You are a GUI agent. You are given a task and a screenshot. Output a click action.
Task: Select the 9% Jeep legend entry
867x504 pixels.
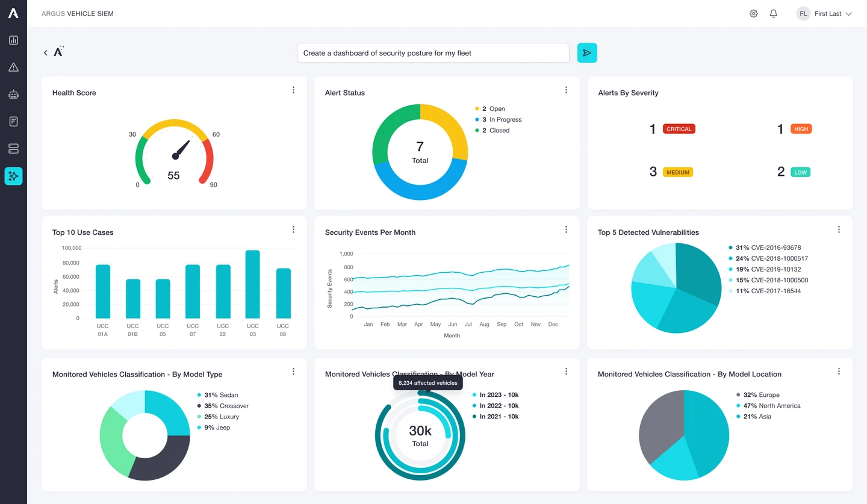[213, 428]
